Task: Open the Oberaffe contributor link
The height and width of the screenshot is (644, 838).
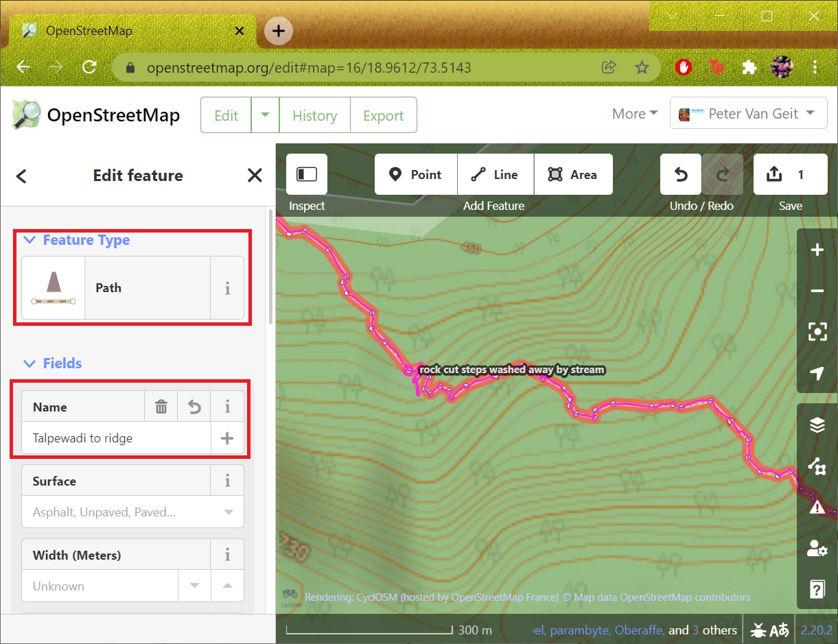Action: pos(640,630)
